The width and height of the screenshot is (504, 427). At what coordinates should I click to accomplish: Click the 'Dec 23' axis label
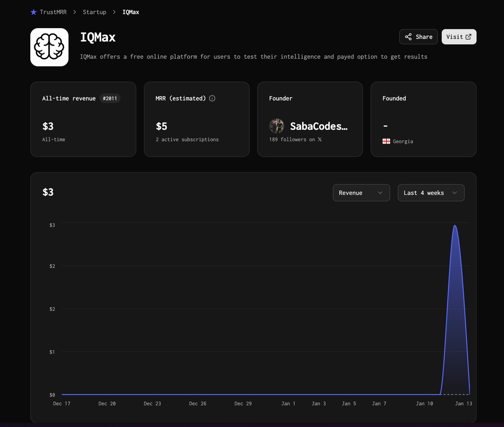[152, 403]
